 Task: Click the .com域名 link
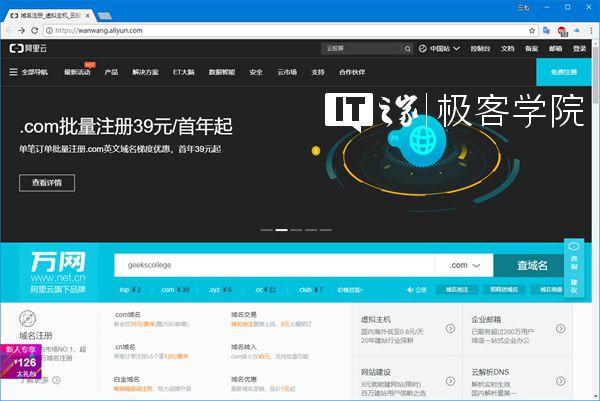(127, 315)
